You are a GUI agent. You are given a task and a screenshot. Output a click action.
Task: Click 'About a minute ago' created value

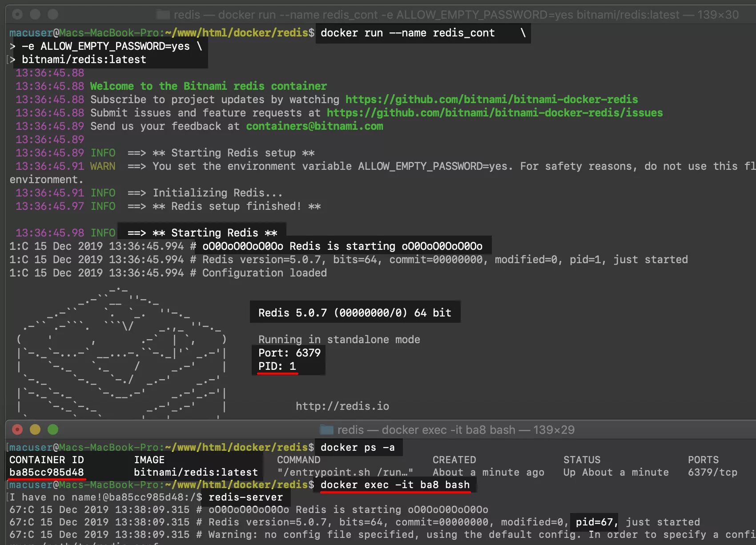click(489, 472)
